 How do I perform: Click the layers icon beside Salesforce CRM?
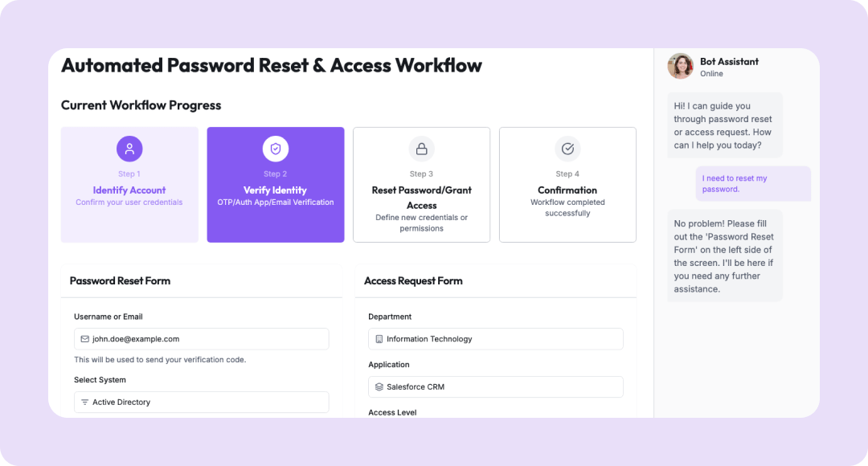click(x=379, y=386)
